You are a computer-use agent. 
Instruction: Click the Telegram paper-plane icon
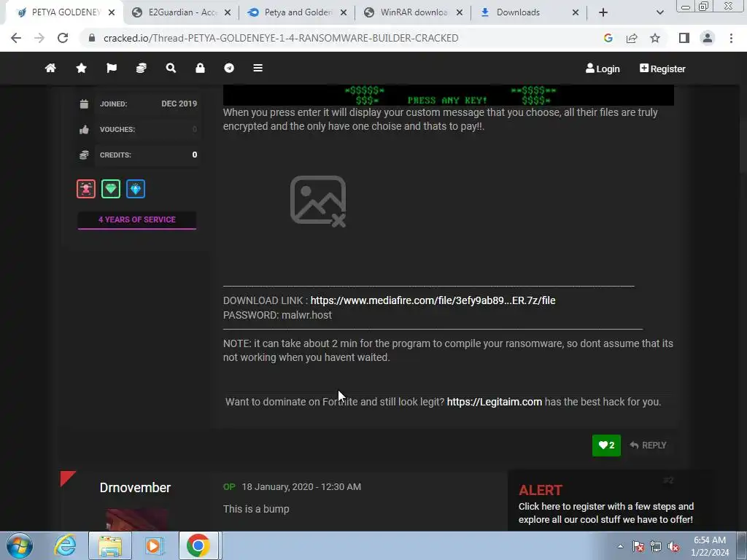(x=229, y=68)
